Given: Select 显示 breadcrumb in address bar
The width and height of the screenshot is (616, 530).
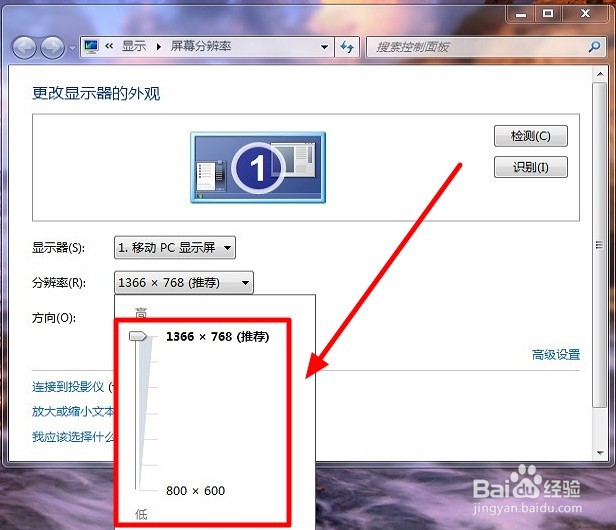Looking at the screenshot, I should (x=134, y=46).
